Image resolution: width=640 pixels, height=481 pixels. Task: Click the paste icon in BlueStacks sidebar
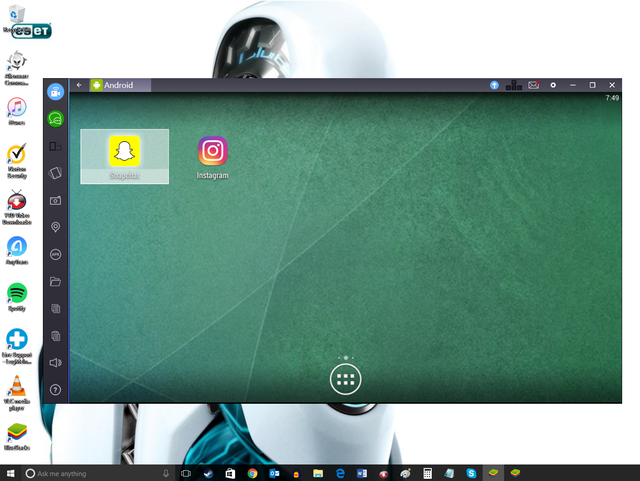[56, 336]
